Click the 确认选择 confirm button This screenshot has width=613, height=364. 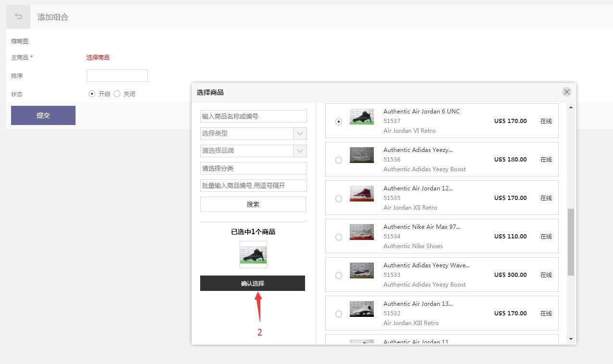[x=253, y=283]
